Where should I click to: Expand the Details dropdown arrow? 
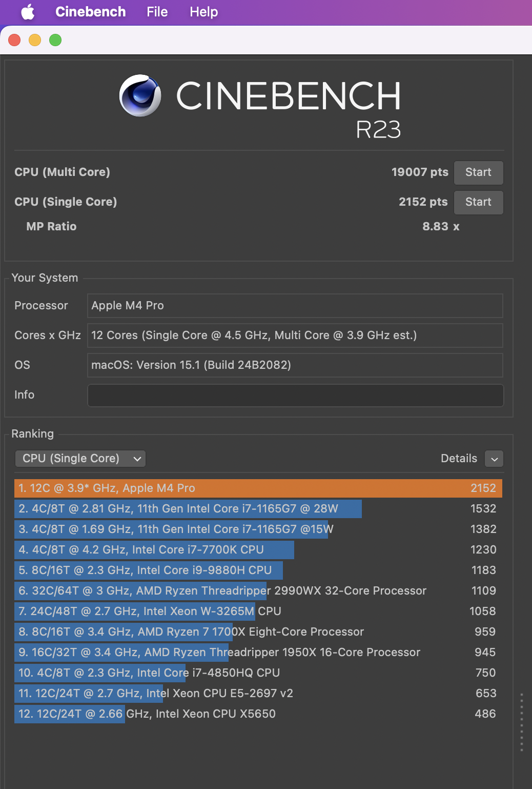tap(494, 459)
